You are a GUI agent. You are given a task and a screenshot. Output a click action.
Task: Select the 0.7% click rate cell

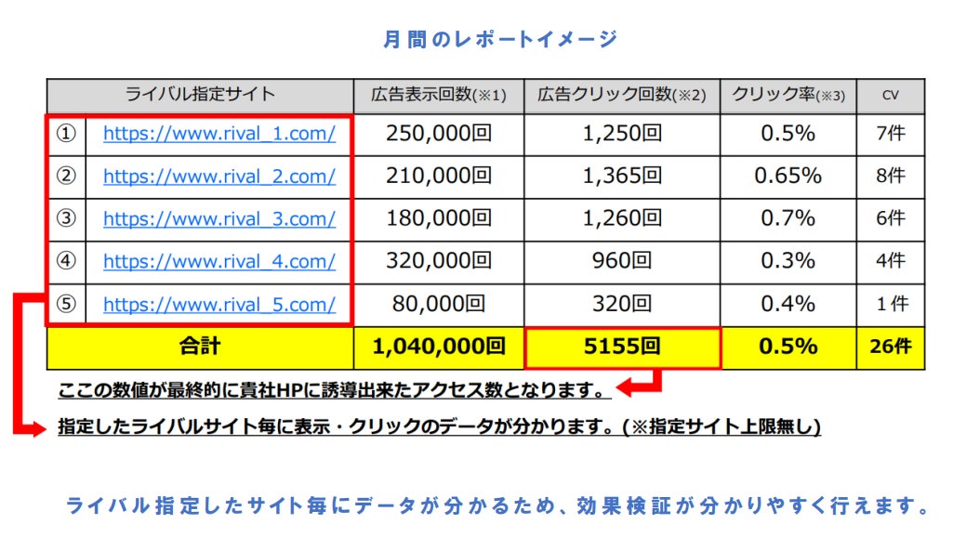pyautogui.click(x=788, y=220)
